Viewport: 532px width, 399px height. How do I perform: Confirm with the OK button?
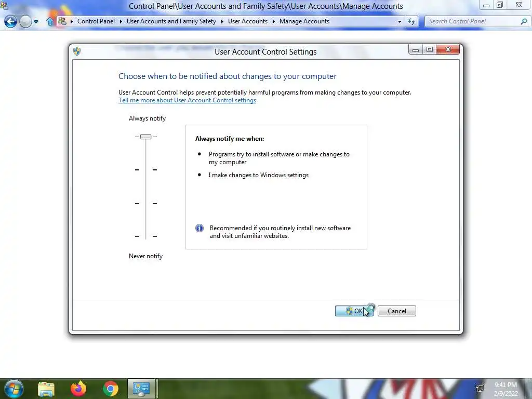(x=354, y=311)
